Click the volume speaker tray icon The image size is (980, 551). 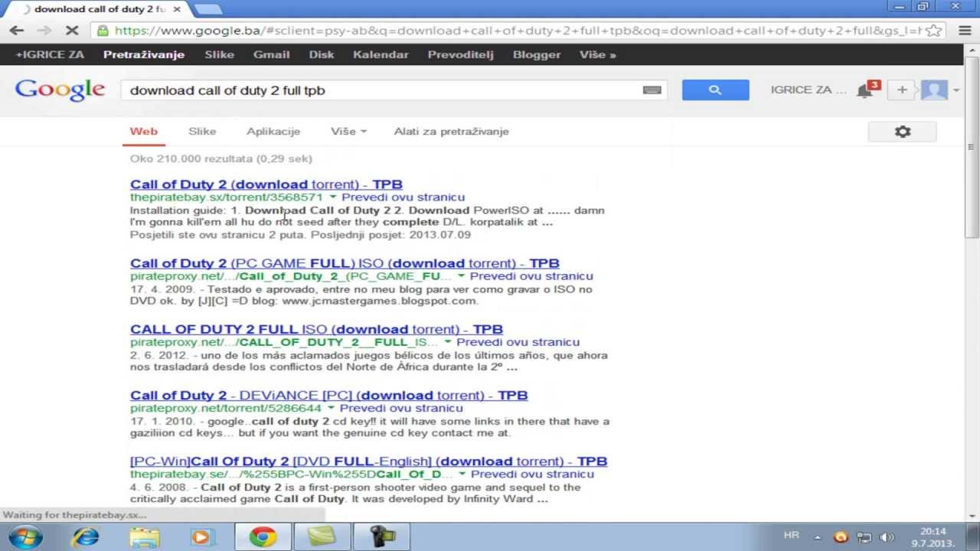tap(887, 537)
